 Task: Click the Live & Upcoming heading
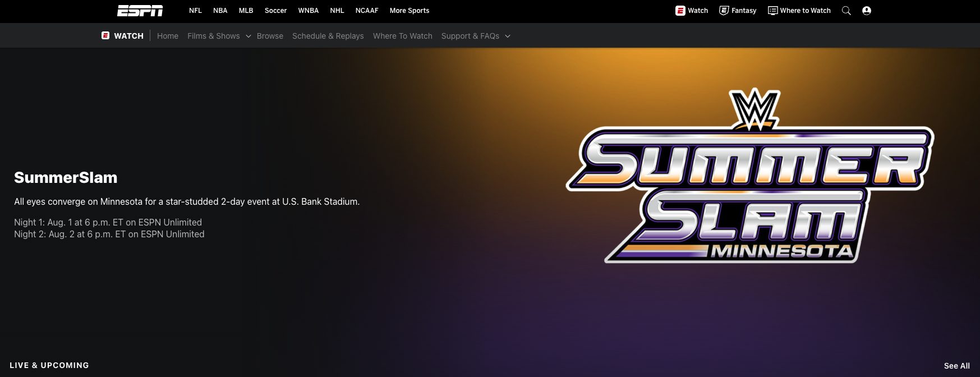pos(49,365)
